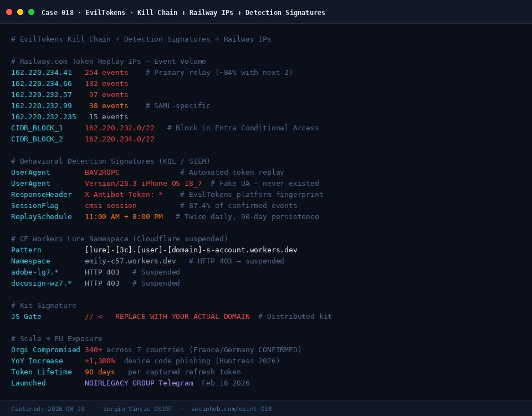Click the 'Feb 16 2026' launch date
This screenshot has height=416, width=532.
tap(226, 383)
